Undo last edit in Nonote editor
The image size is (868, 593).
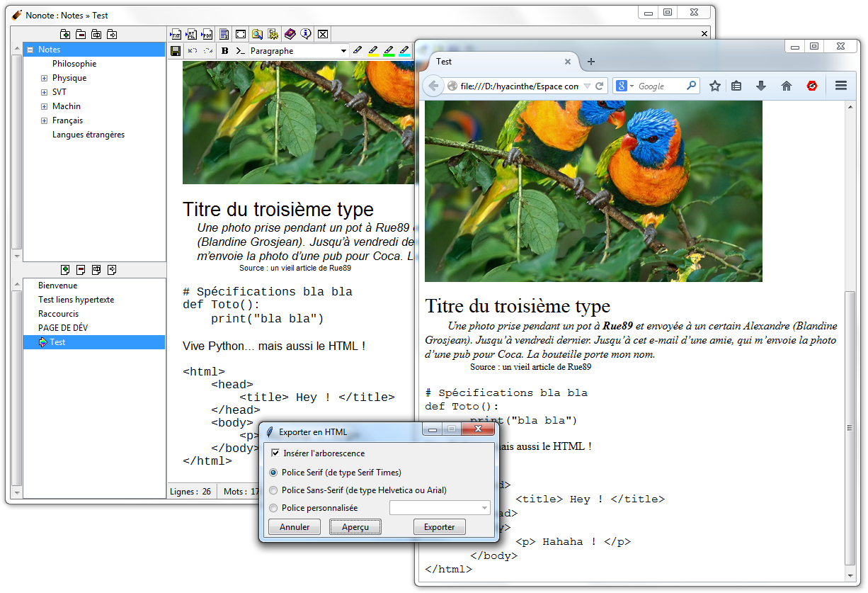click(x=193, y=51)
